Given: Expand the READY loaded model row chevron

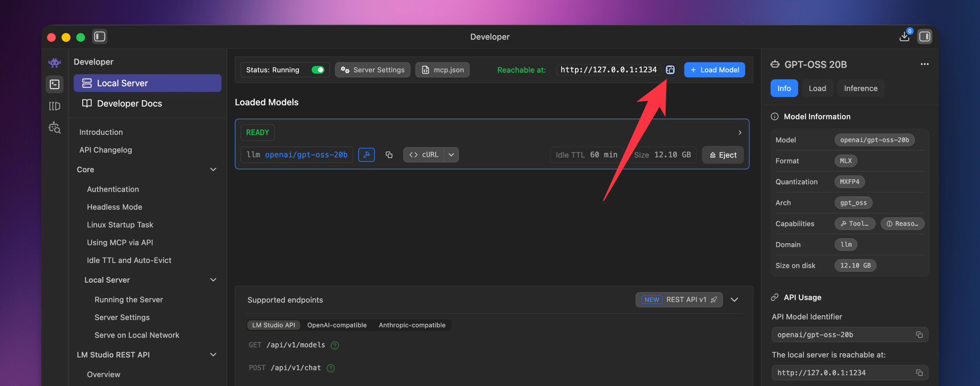Looking at the screenshot, I should click(x=740, y=133).
